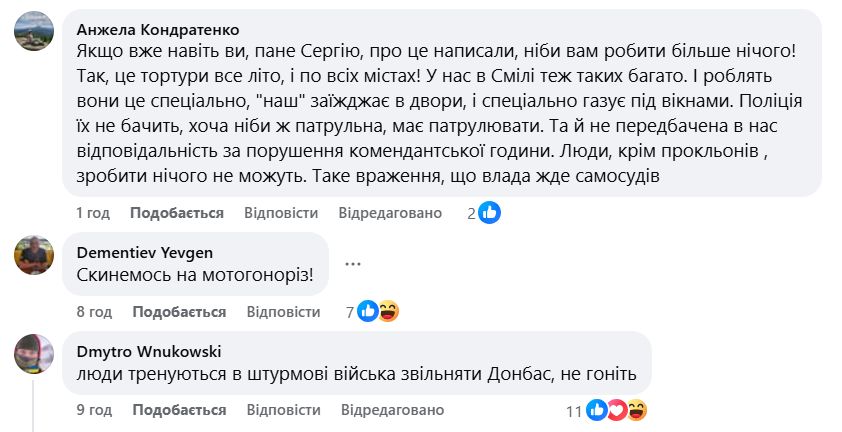Screen dimensions: 842x432
Task: Reply to Dementiev Yevgen's comment
Action: [x=283, y=312]
